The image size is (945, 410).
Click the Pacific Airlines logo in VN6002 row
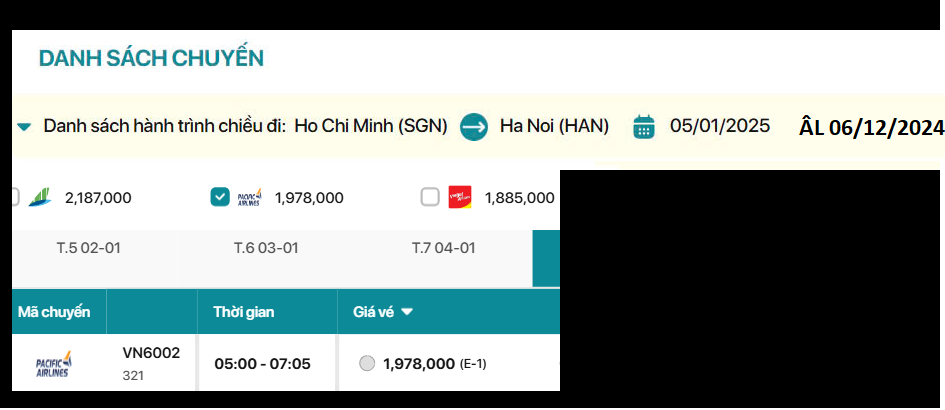click(x=55, y=365)
